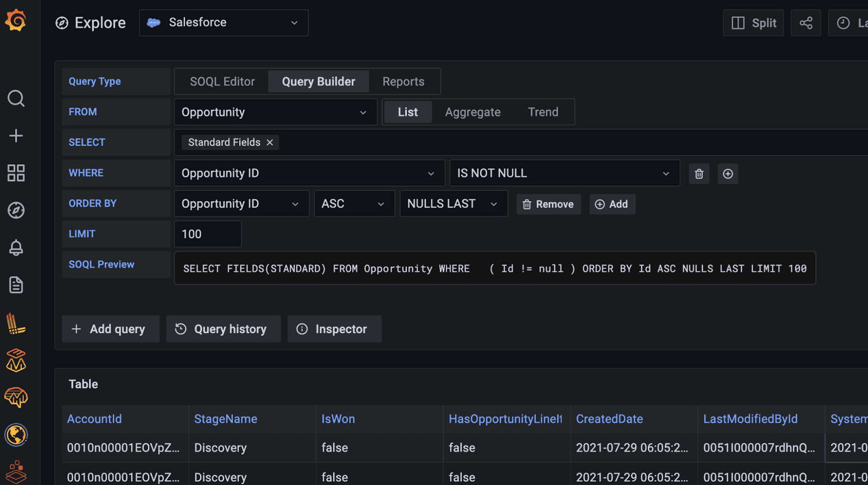Click the plus Create icon in sidebar

[x=16, y=136]
